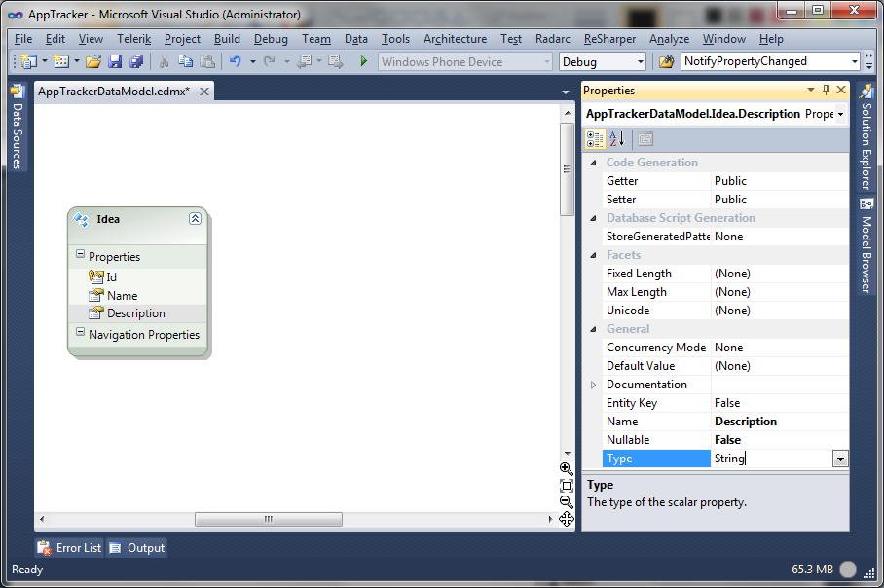Switch Properties to Categorized view

click(x=595, y=139)
